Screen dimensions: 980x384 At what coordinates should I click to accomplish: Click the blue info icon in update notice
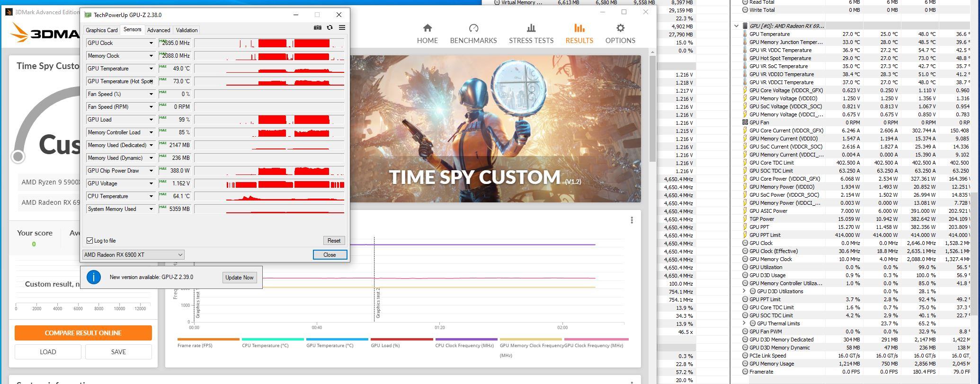click(94, 277)
